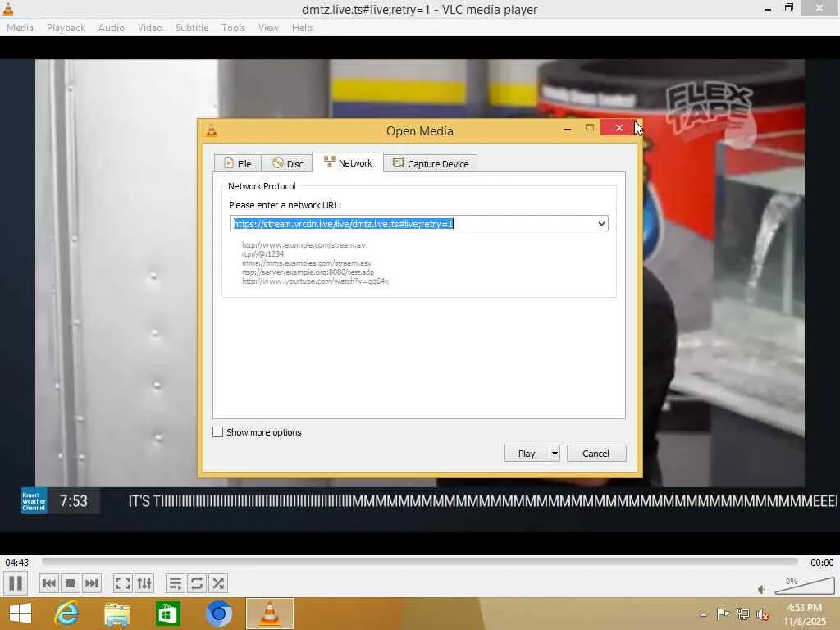The image size is (840, 630).
Task: Open system volume tray icon
Action: coord(762,614)
